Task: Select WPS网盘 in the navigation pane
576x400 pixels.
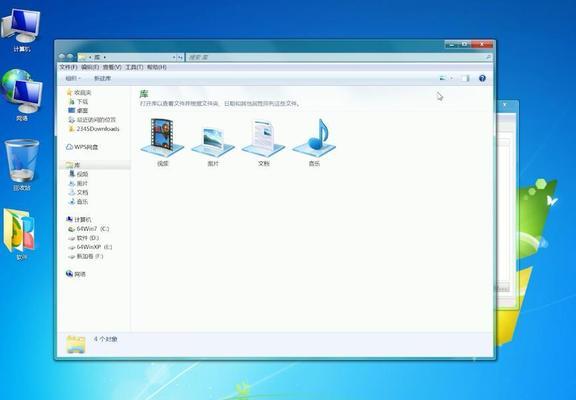Action: [x=82, y=147]
